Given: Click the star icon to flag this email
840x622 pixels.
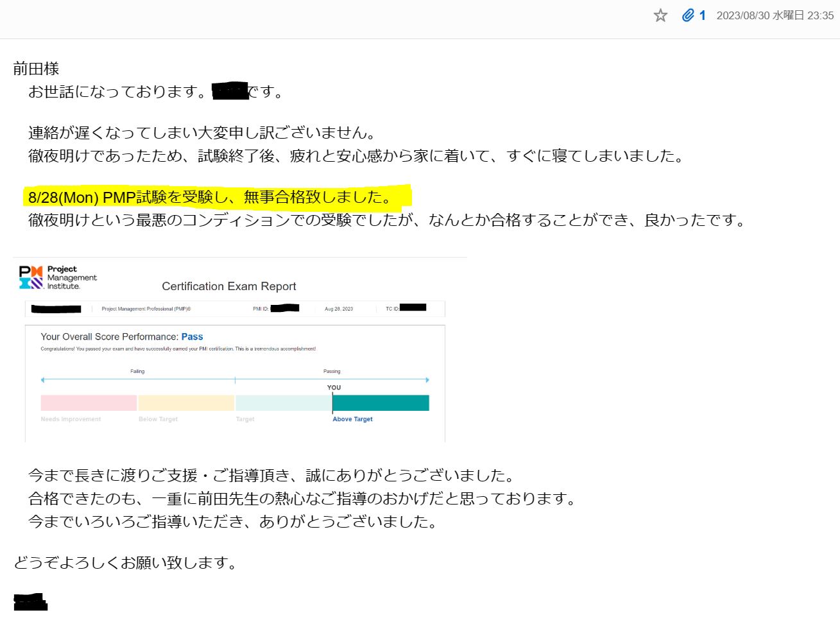Looking at the screenshot, I should tap(660, 15).
